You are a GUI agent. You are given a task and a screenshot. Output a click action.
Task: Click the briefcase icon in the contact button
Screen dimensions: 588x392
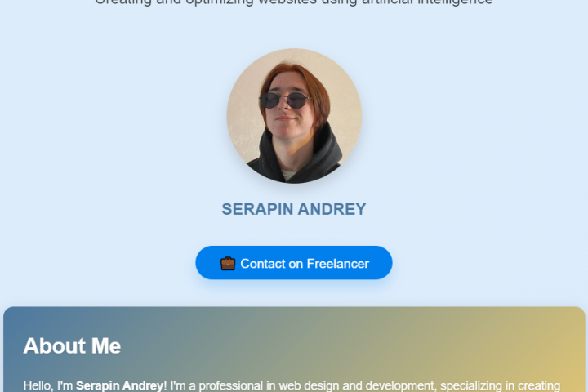(x=228, y=263)
